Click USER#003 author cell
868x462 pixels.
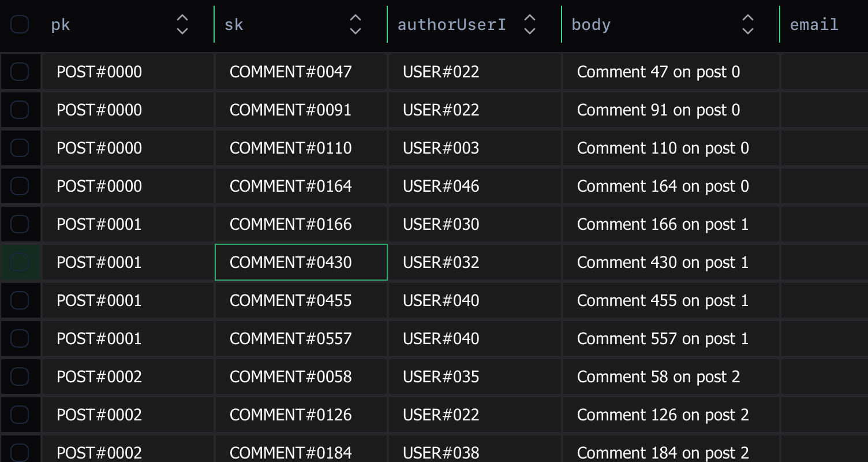[x=475, y=148]
